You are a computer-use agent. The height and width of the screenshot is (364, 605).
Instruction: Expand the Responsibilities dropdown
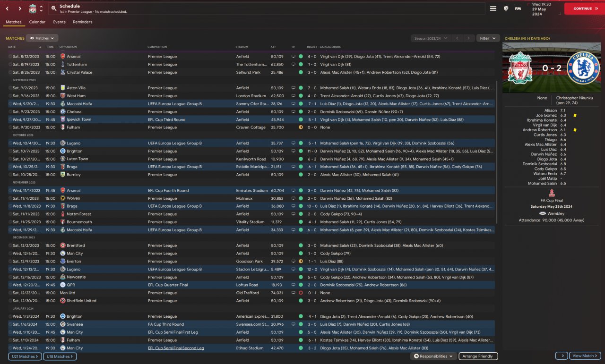433,356
